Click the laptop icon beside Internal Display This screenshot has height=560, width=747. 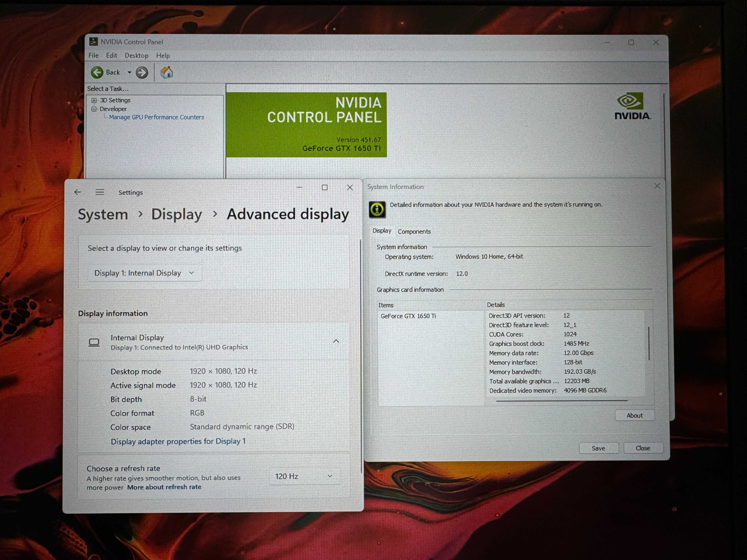(94, 342)
